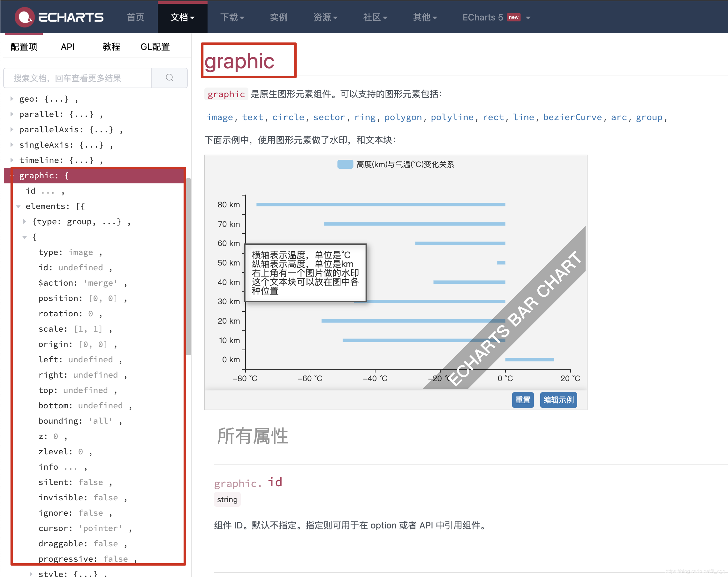728x577 pixels.
Task: Select the 教程 tab
Action: point(111,47)
